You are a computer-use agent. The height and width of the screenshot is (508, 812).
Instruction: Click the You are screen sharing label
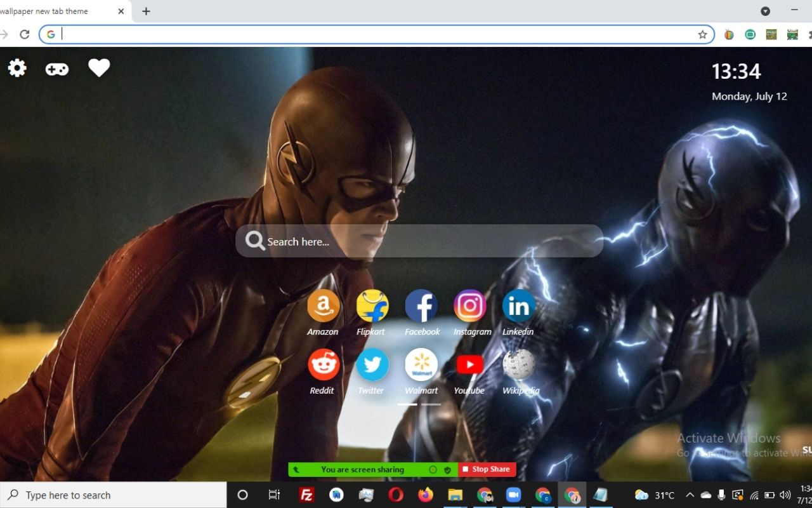pos(362,469)
